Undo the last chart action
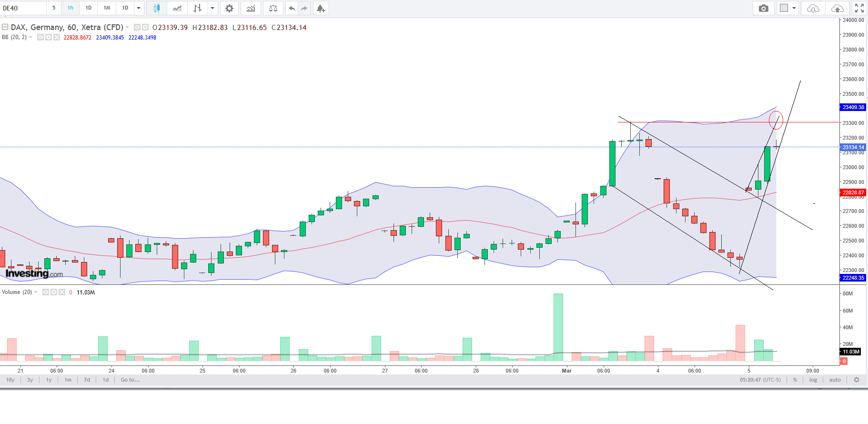868x424 pixels. tap(292, 8)
